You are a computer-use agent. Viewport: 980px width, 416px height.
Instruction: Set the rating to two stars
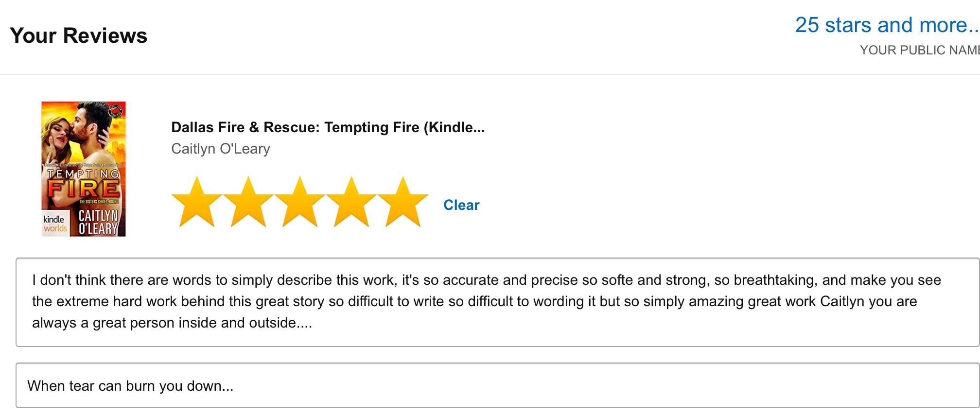coord(248,203)
